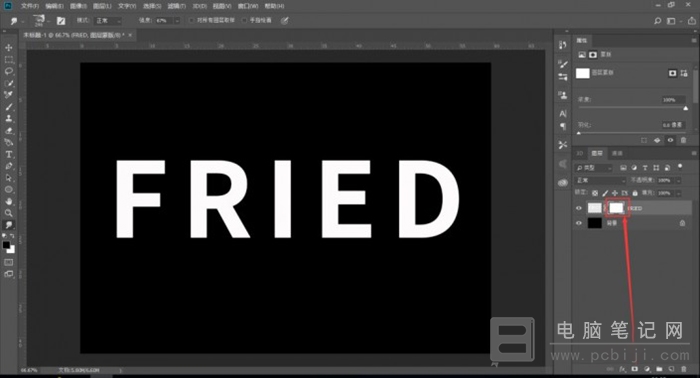Change the screen mode
This screenshot has width=700, height=378.
click(x=8, y=274)
